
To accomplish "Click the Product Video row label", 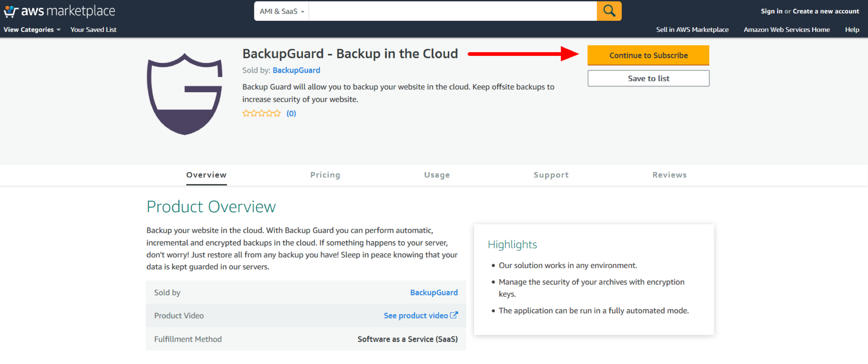I will (x=179, y=316).
